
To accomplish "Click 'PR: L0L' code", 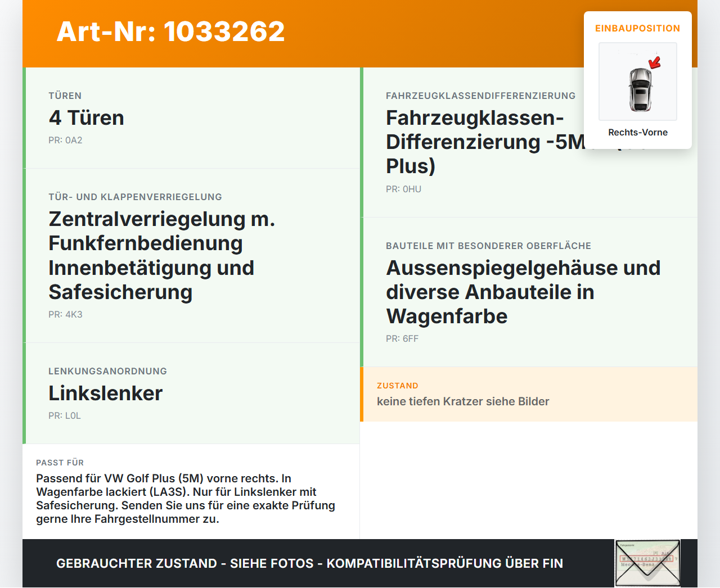I will pos(65,415).
